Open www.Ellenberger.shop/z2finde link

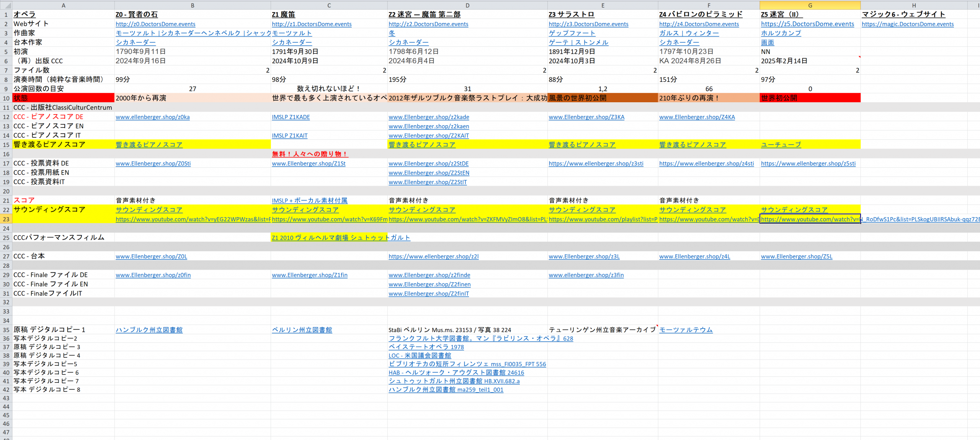click(x=430, y=275)
